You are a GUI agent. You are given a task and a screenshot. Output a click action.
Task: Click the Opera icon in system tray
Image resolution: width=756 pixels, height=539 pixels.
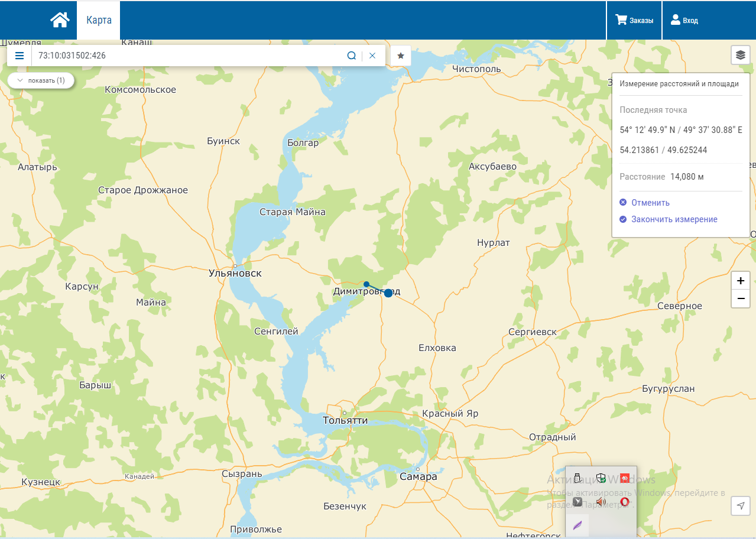(x=625, y=502)
